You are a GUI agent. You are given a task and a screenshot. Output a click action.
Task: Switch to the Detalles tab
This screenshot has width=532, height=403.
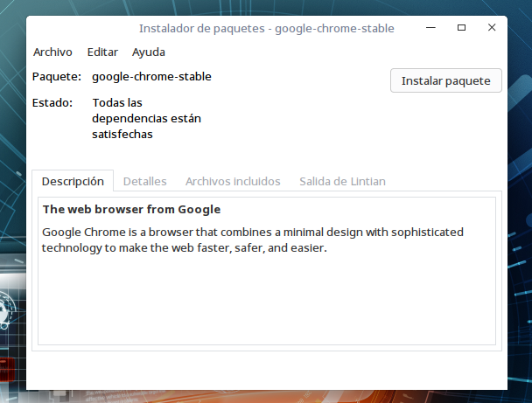[144, 181]
